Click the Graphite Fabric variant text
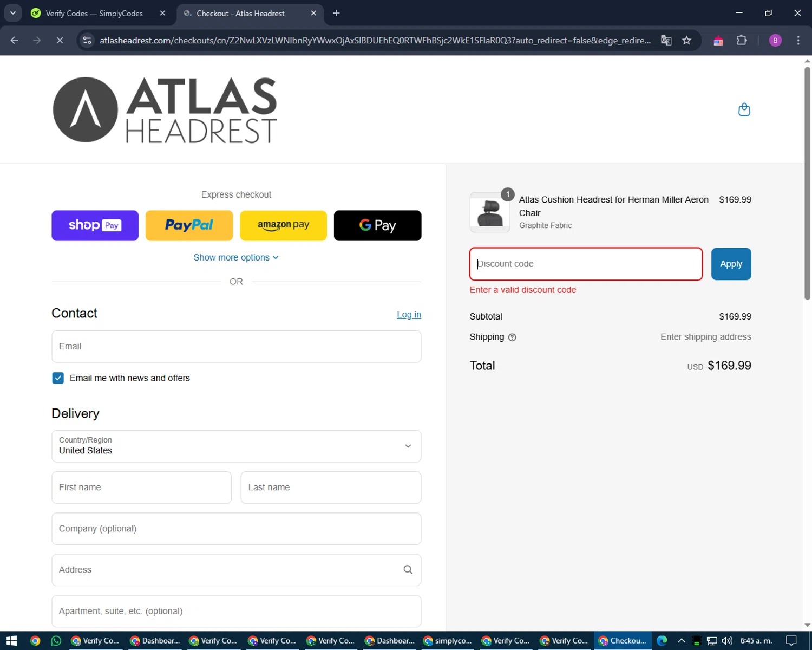 545,225
